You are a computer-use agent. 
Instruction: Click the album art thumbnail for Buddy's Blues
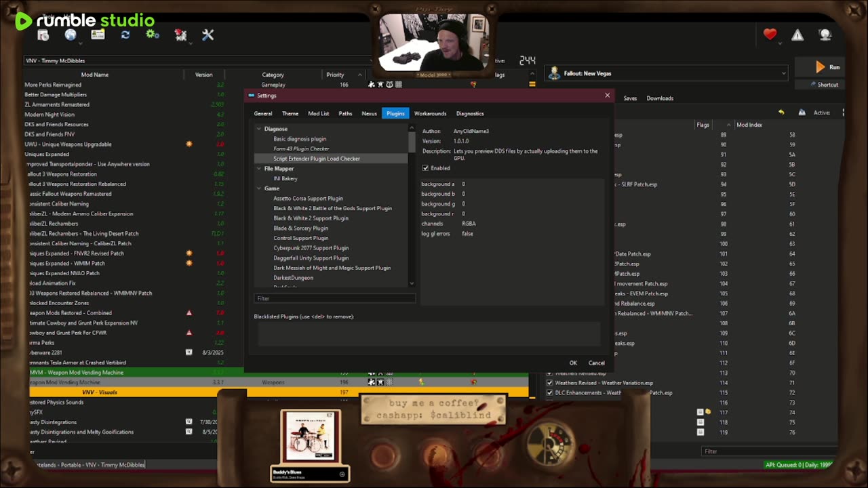[x=311, y=436]
